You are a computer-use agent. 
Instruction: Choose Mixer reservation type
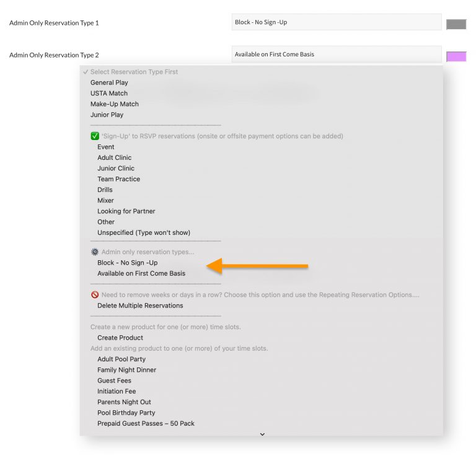coord(105,200)
